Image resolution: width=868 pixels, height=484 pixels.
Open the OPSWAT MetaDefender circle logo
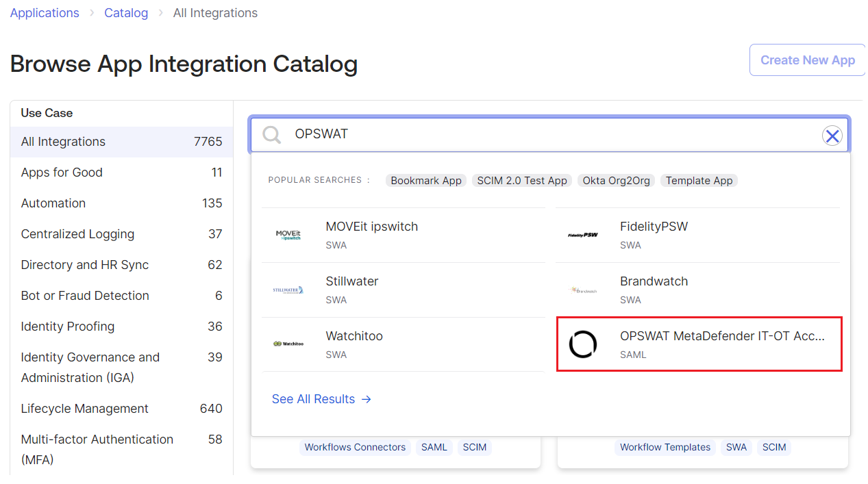[583, 344]
